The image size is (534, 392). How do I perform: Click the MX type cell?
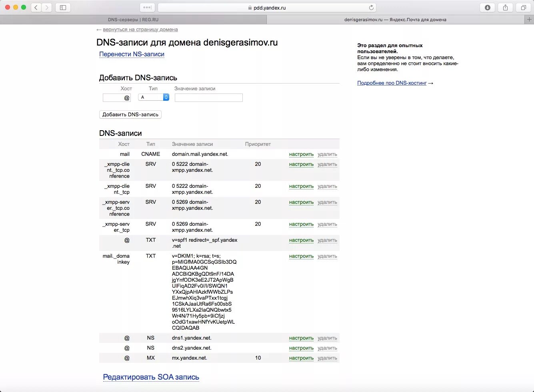[151, 358]
